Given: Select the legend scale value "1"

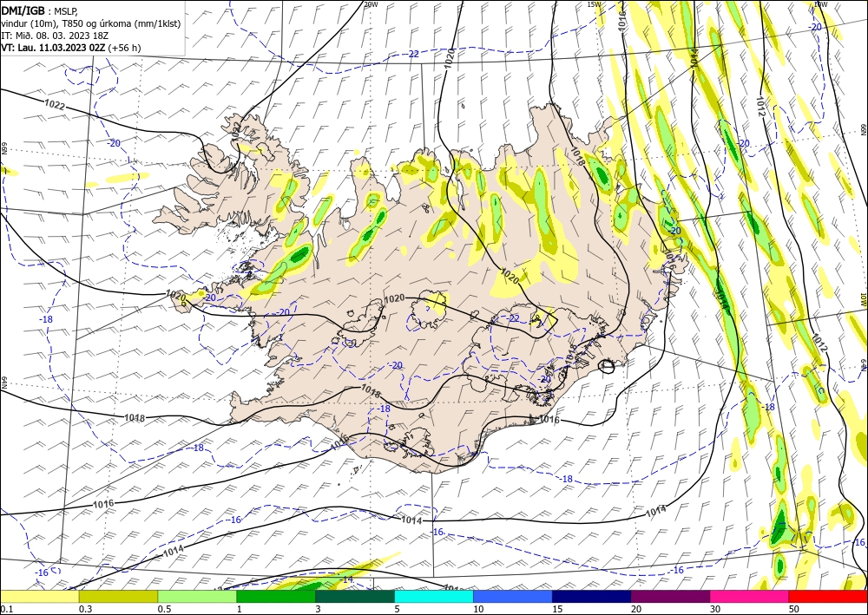Looking at the screenshot, I should point(240,609).
